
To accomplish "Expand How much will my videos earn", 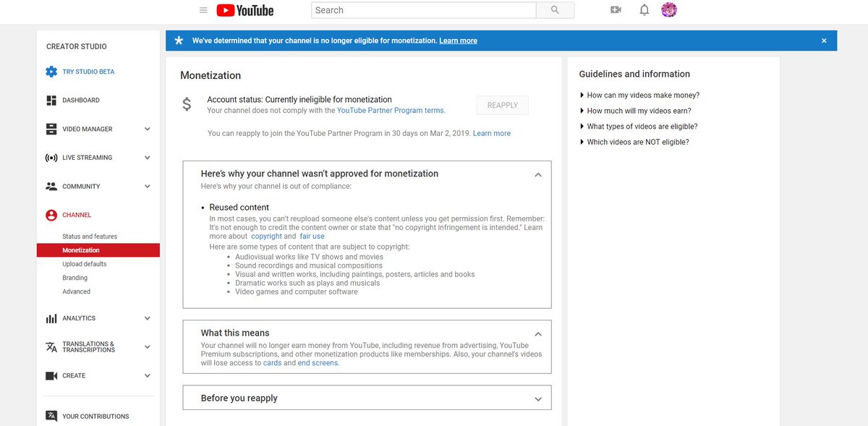I will [635, 111].
